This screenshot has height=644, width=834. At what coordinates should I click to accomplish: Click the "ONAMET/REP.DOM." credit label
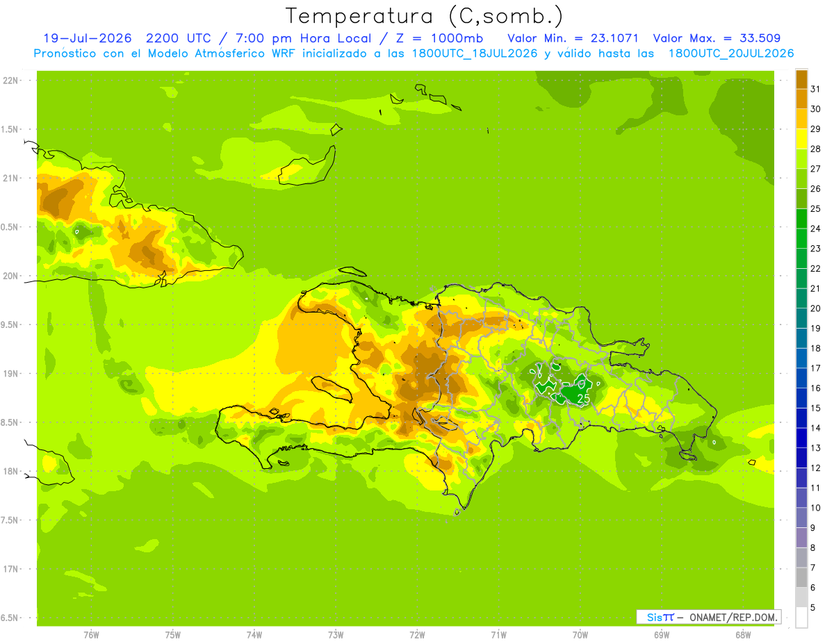pos(733,617)
